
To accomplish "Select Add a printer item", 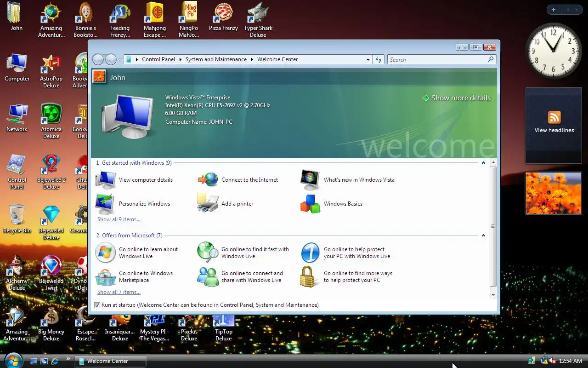I will 226,204.
